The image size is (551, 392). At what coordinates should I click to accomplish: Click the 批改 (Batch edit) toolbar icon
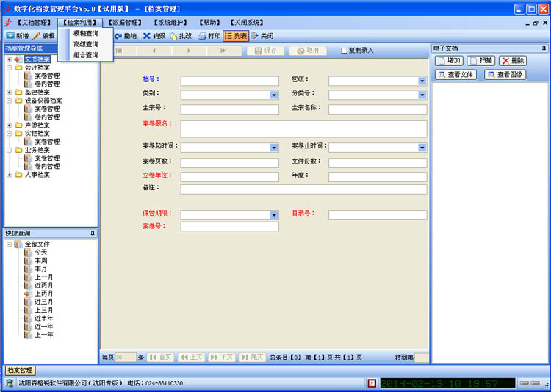[x=181, y=36]
